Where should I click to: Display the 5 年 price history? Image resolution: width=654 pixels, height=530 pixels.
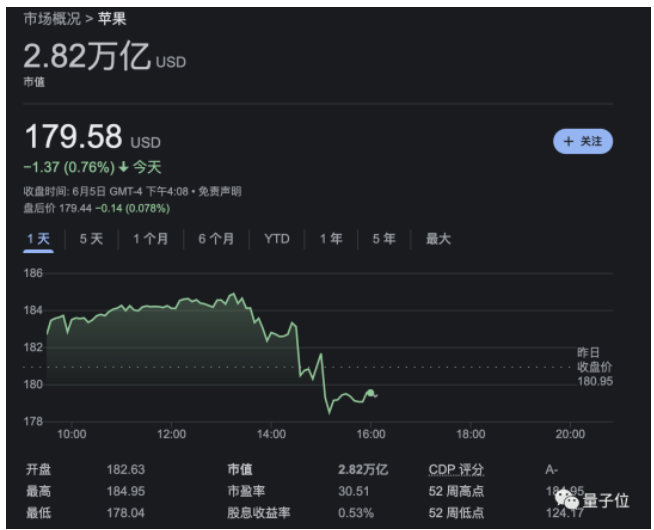tap(384, 239)
